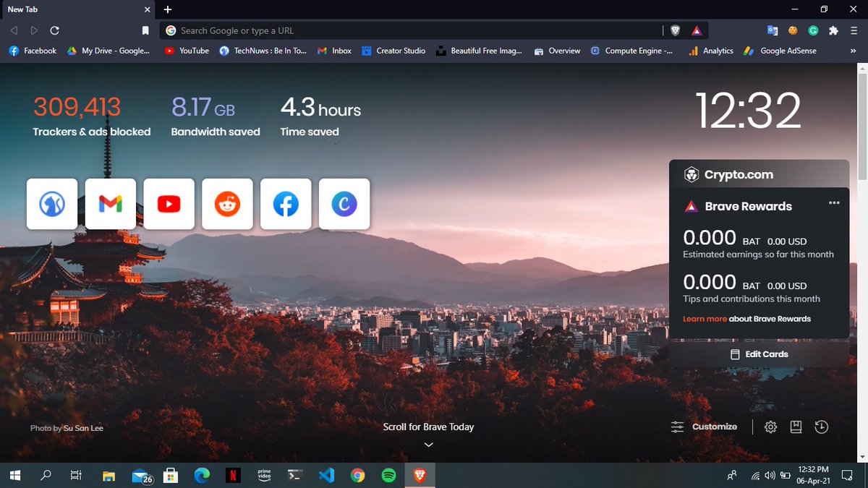Open the YouTube bookmark
868x488 pixels.
tap(187, 51)
